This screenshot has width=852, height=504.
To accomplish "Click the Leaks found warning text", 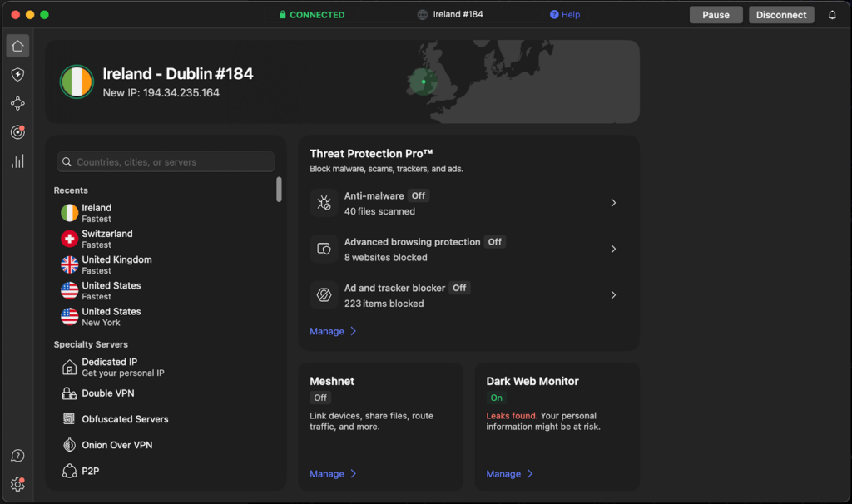I will click(512, 416).
